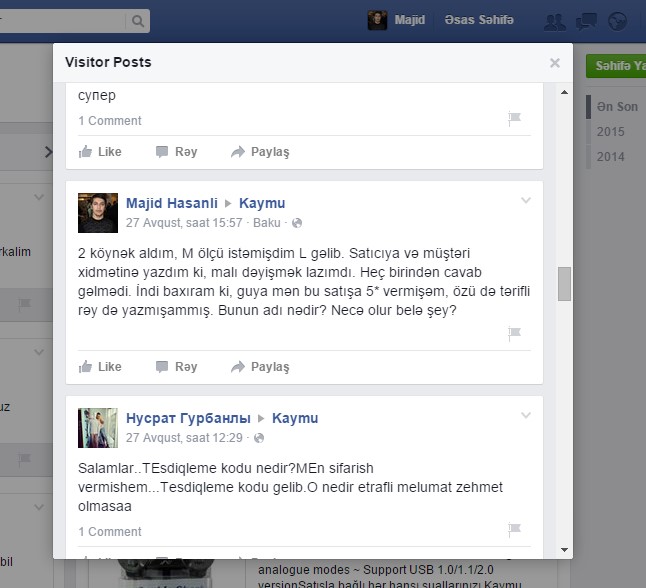Click Rəy on Majid Hasanli's post

click(x=177, y=367)
